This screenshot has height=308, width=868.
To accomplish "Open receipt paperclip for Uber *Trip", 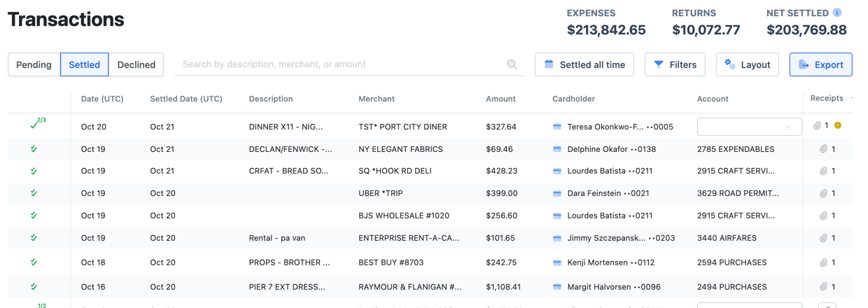I will click(x=824, y=193).
